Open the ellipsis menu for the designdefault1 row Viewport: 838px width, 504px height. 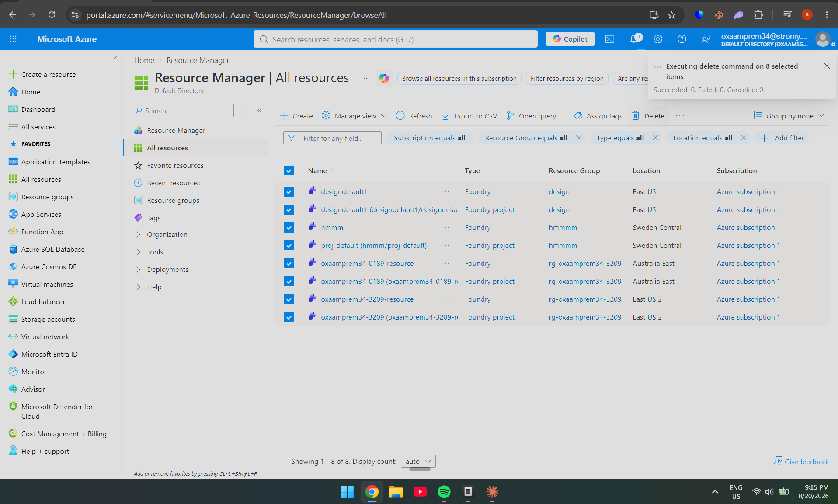445,191
